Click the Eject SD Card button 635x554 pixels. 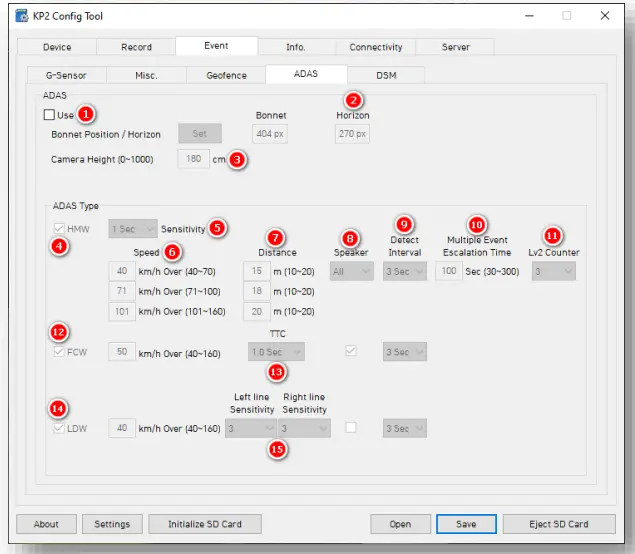click(559, 524)
